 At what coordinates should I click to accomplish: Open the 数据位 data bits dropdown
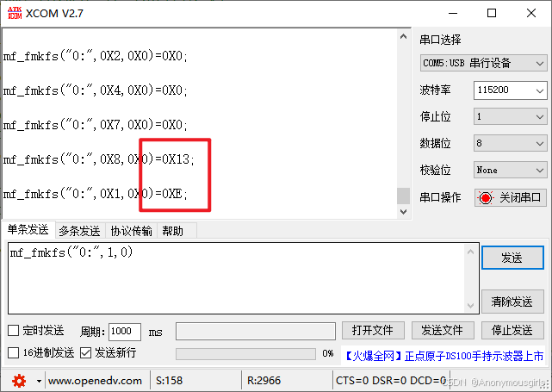(510, 143)
